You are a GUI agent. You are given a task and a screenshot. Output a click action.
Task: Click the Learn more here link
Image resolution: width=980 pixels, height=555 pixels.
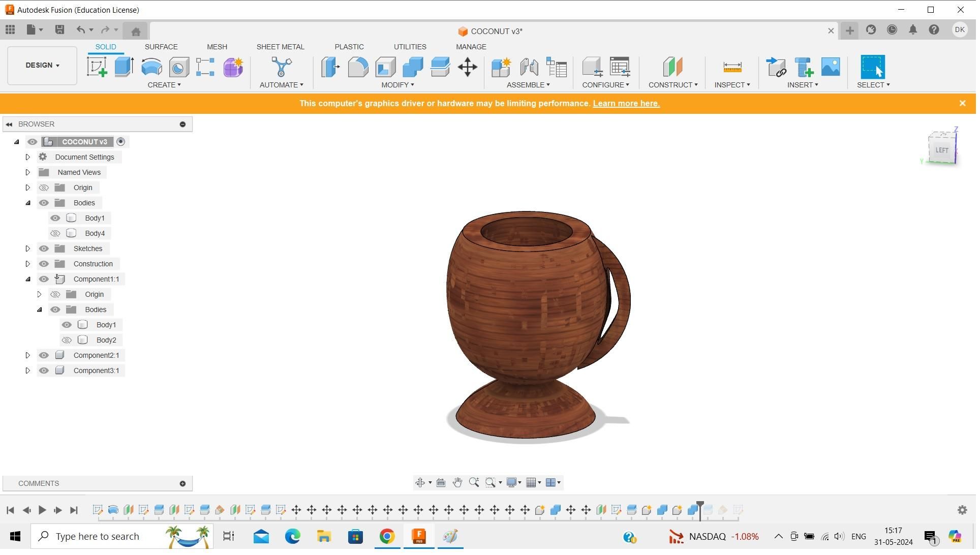(x=626, y=104)
